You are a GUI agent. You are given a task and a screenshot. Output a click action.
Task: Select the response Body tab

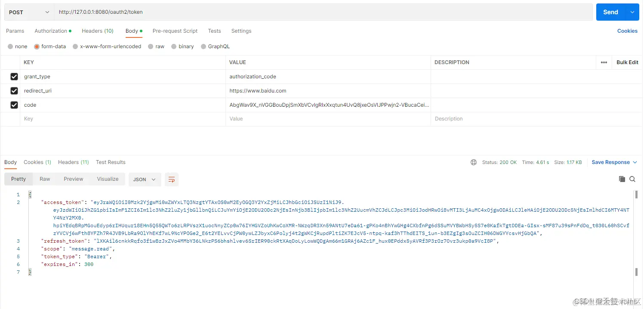coord(11,162)
